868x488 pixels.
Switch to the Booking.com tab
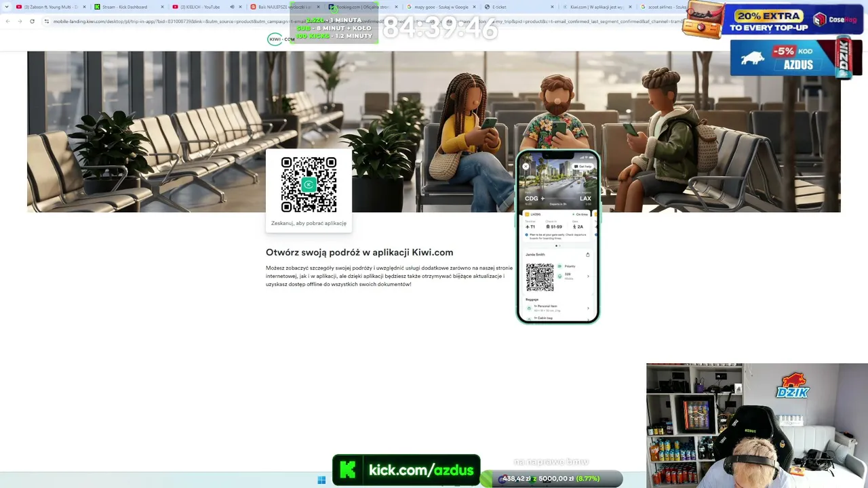coord(363,7)
